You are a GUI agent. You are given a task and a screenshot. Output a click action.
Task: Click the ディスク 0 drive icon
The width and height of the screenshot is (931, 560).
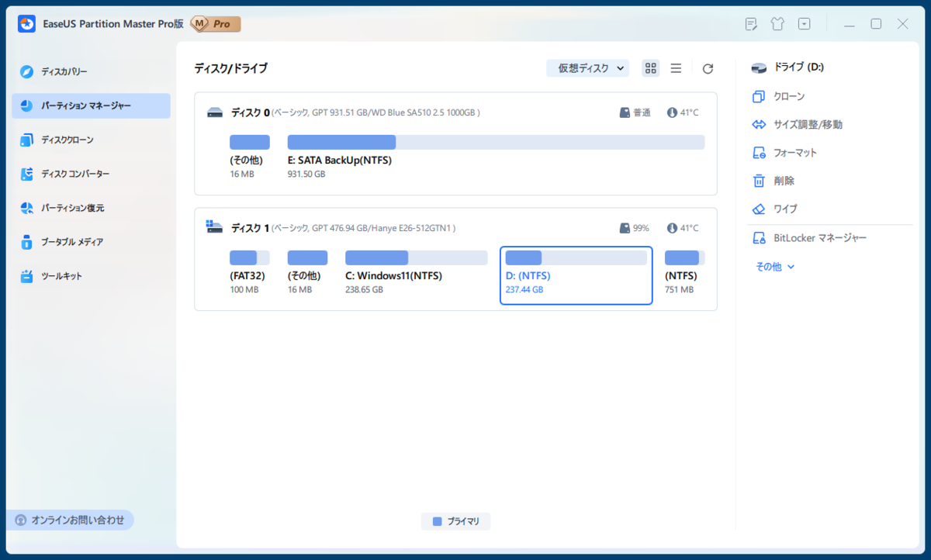tap(215, 112)
